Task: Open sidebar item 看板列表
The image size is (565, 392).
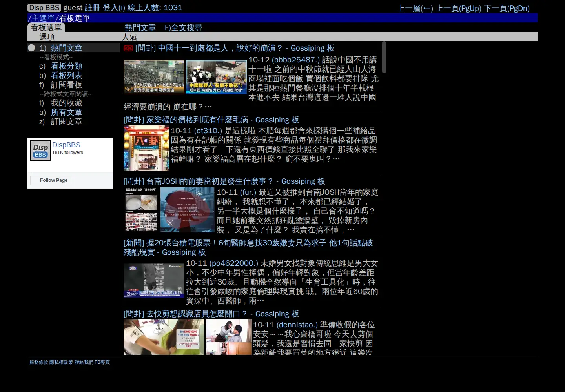Action: click(66, 75)
